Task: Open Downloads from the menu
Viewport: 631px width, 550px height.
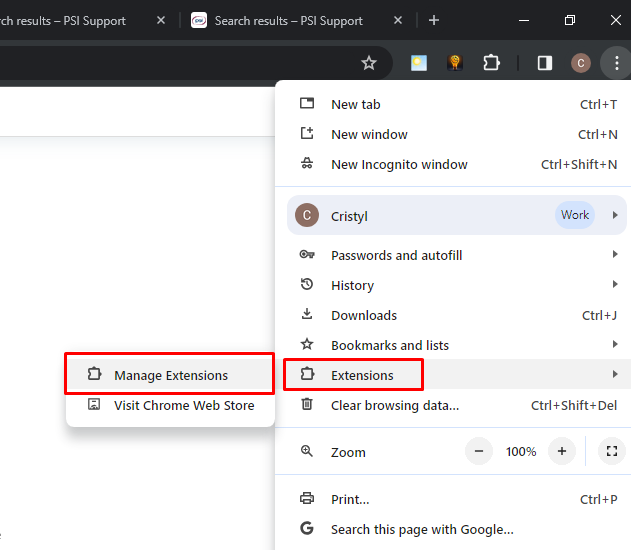Action: (453, 315)
